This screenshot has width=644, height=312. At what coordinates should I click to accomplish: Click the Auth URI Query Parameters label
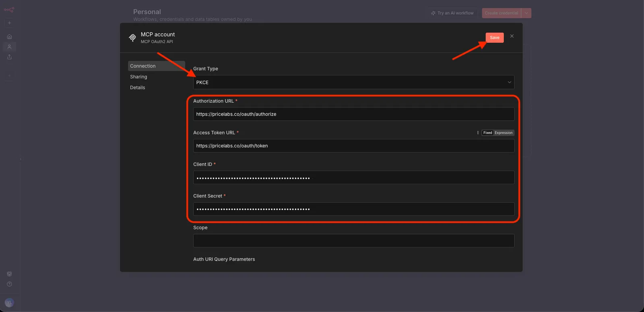pyautogui.click(x=224, y=259)
